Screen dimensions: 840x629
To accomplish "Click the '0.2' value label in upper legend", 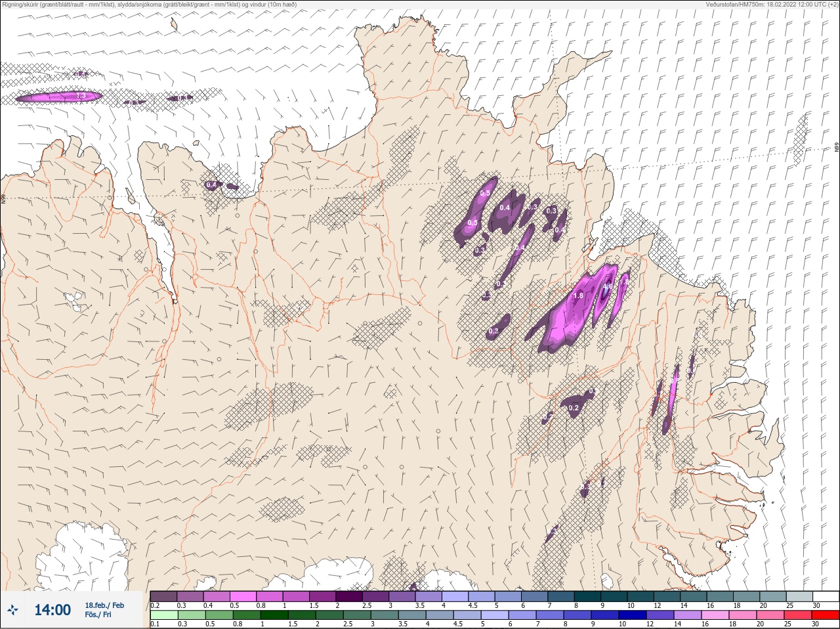I will [155, 605].
